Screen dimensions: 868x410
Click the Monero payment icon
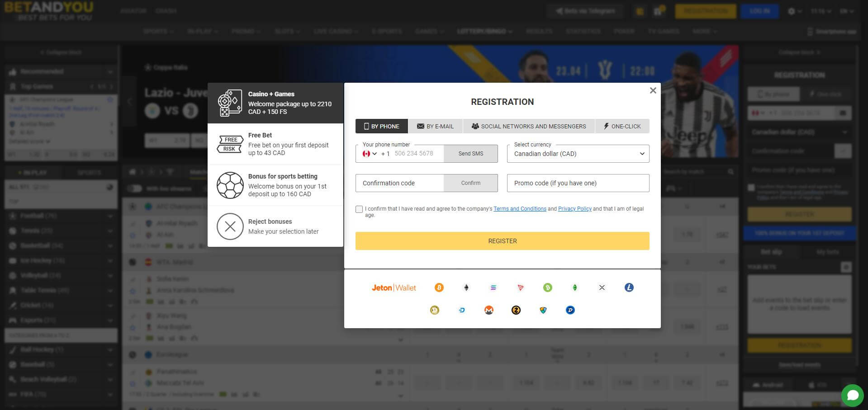[x=489, y=310]
